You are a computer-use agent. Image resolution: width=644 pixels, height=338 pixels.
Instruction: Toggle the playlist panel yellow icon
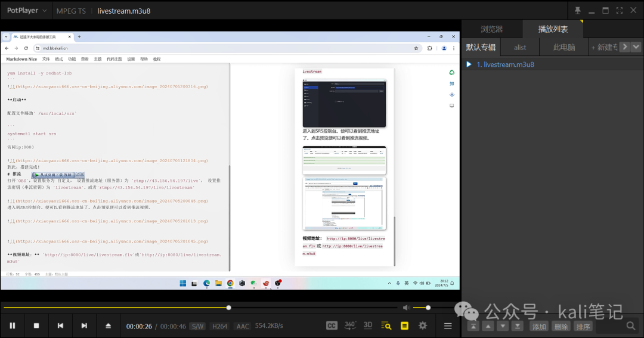click(404, 325)
